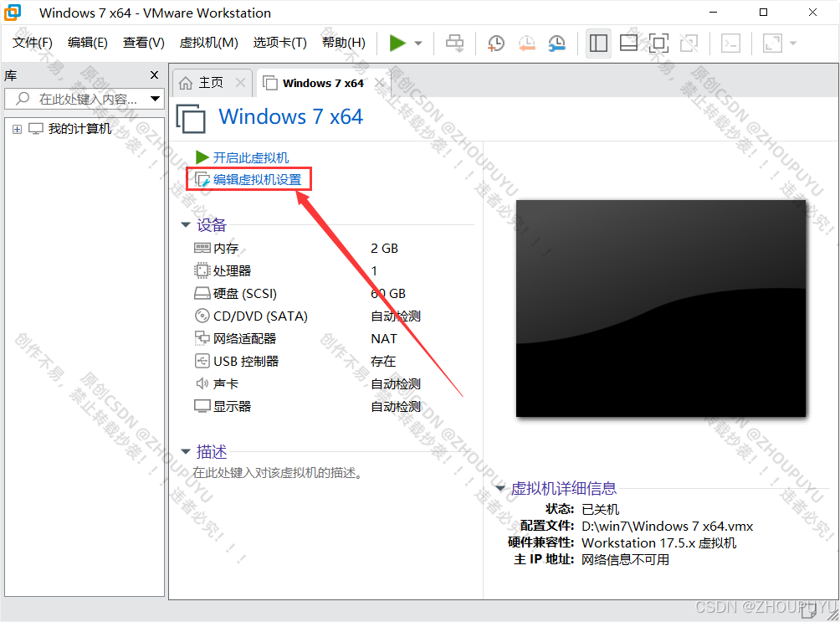Click the large VM icon beside title
The image size is (840, 622).
(192, 118)
